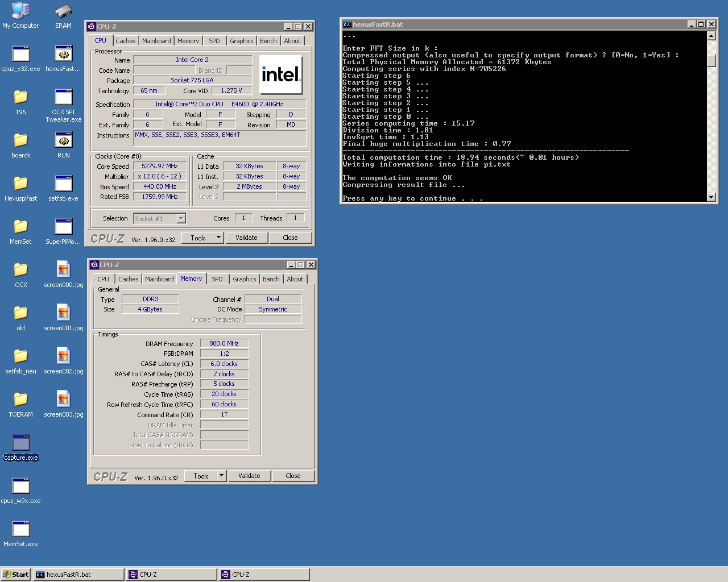Switch to Caches tab in upper CPU-Z
The height and width of the screenshot is (582, 728).
click(x=126, y=41)
